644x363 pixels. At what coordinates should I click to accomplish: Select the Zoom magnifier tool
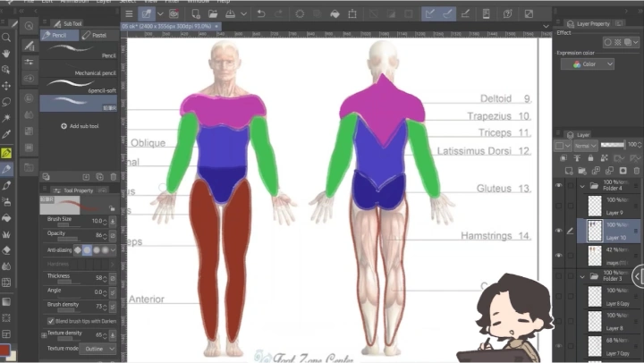coord(6,38)
